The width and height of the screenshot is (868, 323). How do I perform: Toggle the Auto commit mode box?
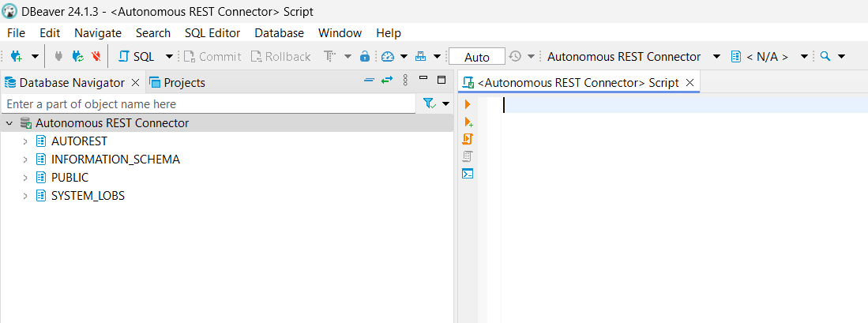click(x=477, y=57)
